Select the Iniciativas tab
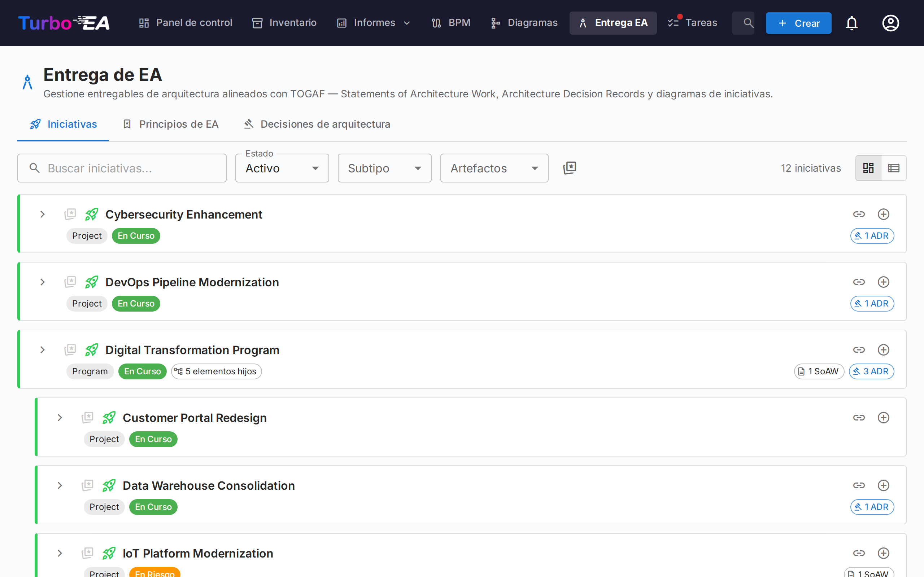This screenshot has width=924, height=577. tap(63, 124)
